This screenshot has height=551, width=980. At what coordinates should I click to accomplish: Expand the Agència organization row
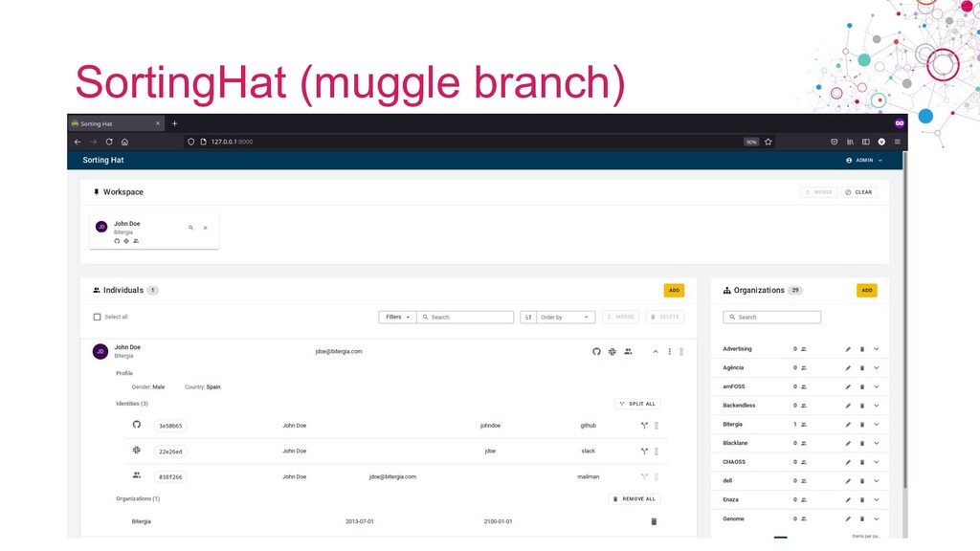pyautogui.click(x=877, y=368)
